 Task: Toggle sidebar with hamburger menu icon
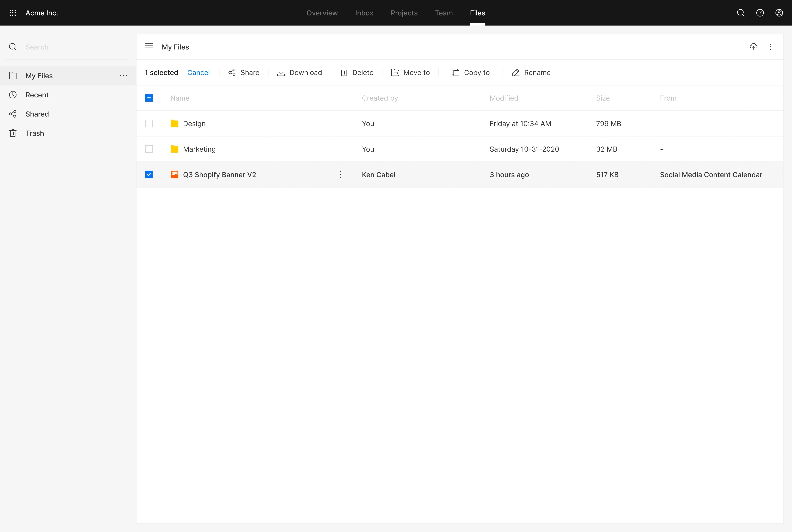tap(149, 47)
